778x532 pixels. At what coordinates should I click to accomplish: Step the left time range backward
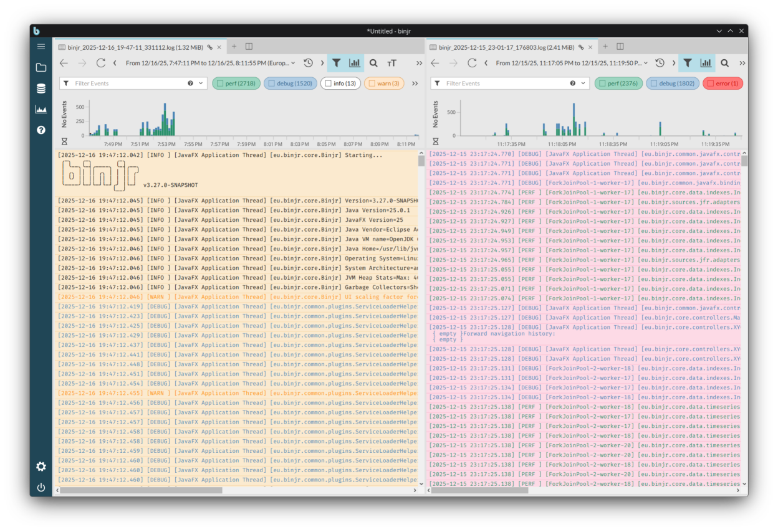(x=115, y=63)
